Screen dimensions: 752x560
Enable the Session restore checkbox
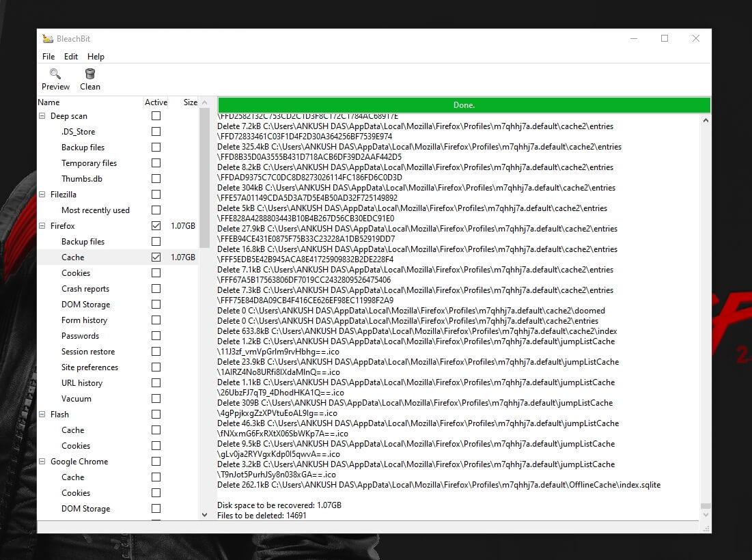(156, 352)
